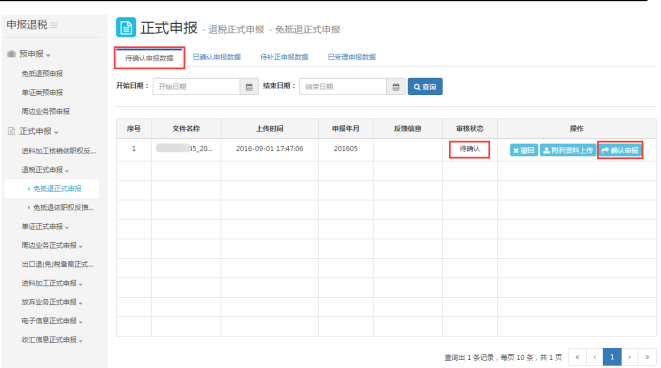Click 确认申报 button in row 1
The height and width of the screenshot is (368, 661).
pos(620,150)
